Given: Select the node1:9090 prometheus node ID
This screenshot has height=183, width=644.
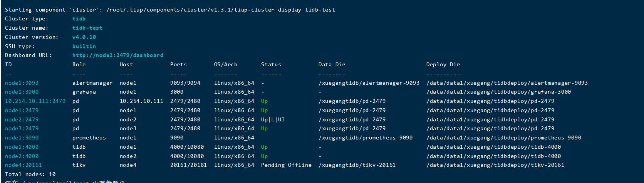Looking at the screenshot, I should click(22, 138).
